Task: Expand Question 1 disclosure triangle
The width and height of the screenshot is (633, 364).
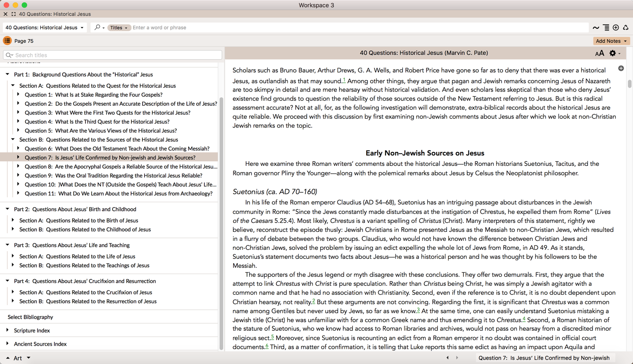Action: tap(18, 95)
